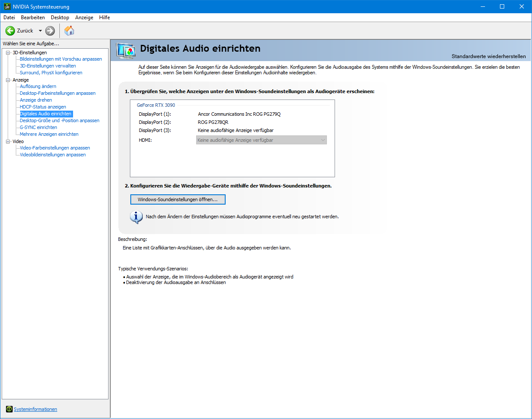Select Bildeinstellungen mit Vorschau anpassen
Viewport: 532px width, 419px height.
[x=61, y=59]
